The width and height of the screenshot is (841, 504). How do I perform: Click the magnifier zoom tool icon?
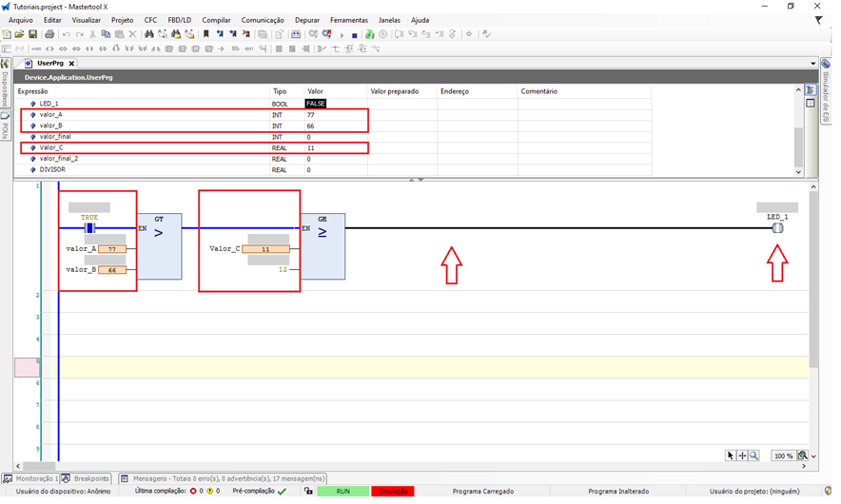click(753, 456)
